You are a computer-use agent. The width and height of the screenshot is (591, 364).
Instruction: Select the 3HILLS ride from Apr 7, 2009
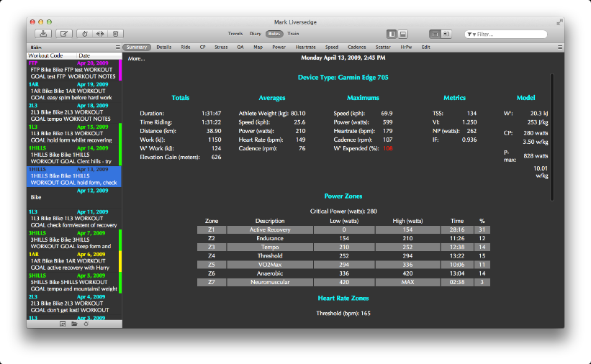pyautogui.click(x=73, y=240)
